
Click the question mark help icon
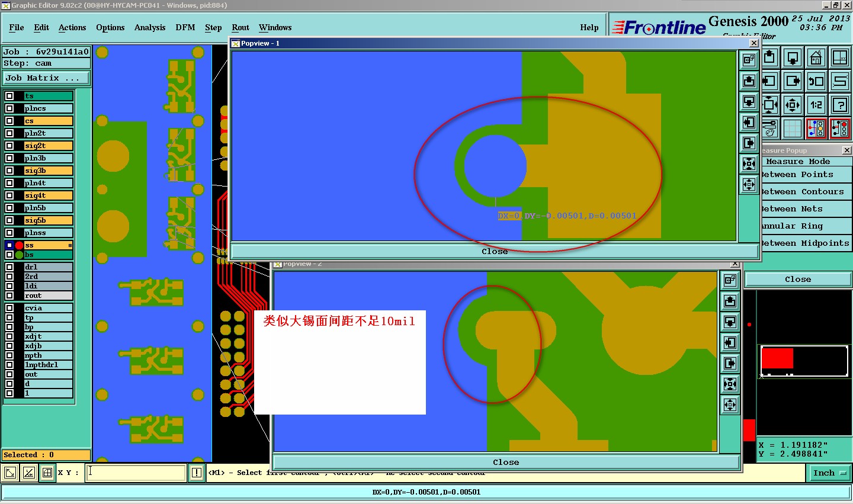[840, 105]
